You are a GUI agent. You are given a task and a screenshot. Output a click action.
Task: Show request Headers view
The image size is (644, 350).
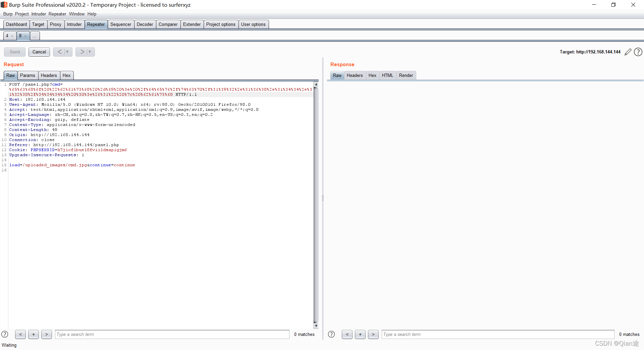tap(49, 75)
